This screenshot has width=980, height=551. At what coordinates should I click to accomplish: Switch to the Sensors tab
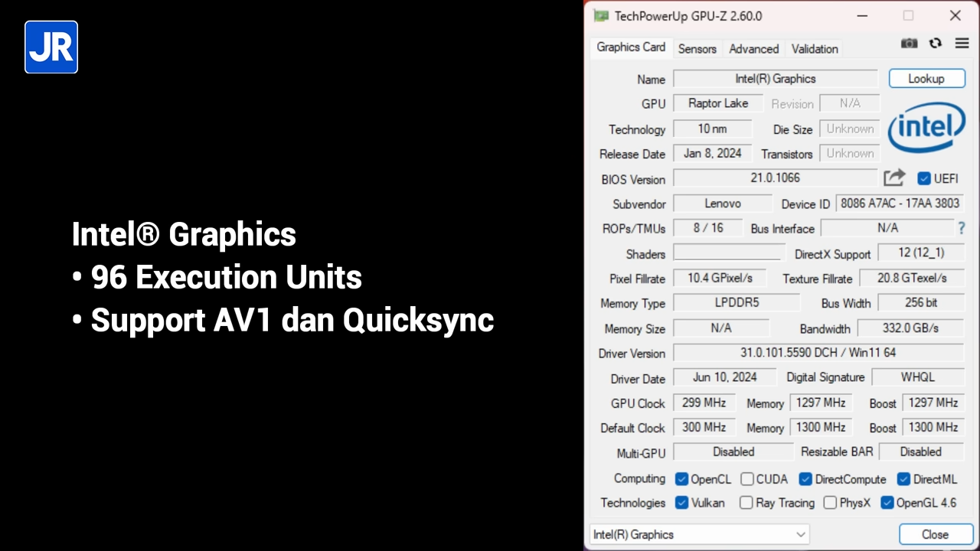(x=697, y=48)
